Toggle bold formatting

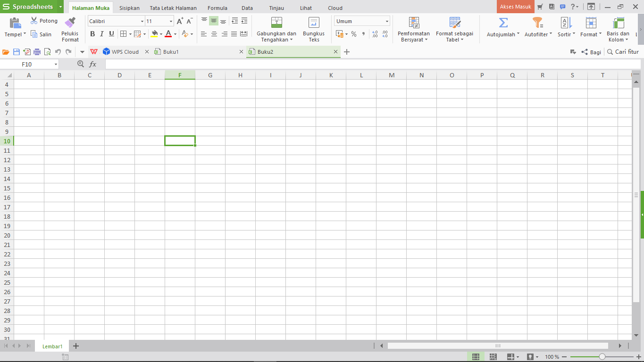92,34
